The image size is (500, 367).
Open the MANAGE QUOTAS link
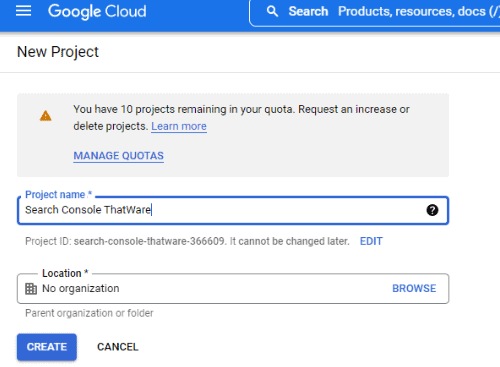click(119, 156)
